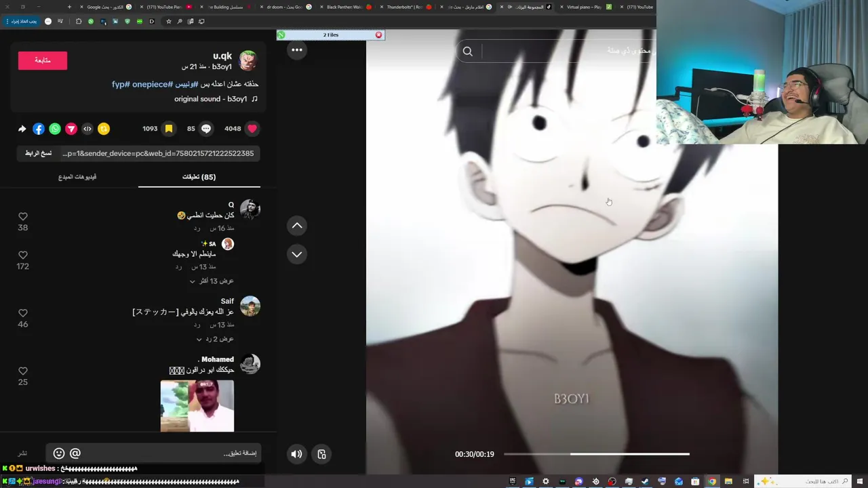Click the autoscroll icon beside the volume button

pyautogui.click(x=322, y=454)
